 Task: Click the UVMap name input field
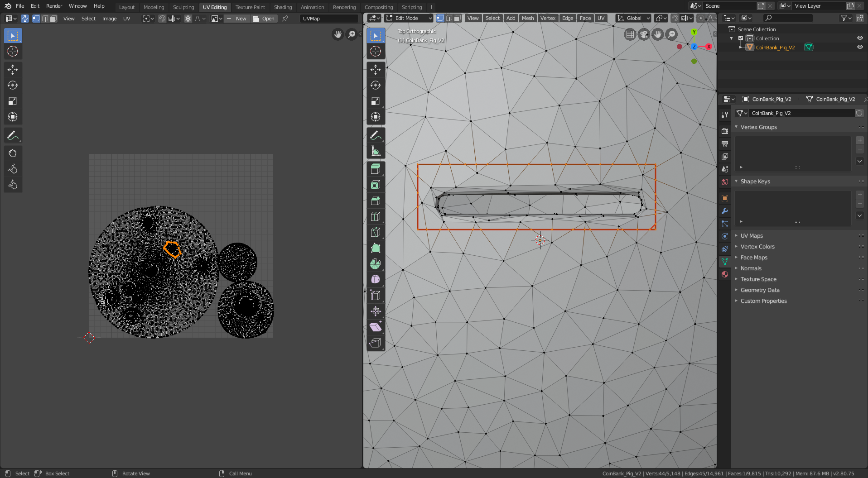(329, 19)
